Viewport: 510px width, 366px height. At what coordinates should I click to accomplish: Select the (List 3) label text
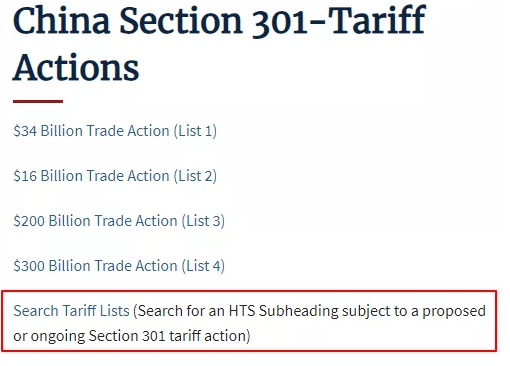click(x=203, y=221)
